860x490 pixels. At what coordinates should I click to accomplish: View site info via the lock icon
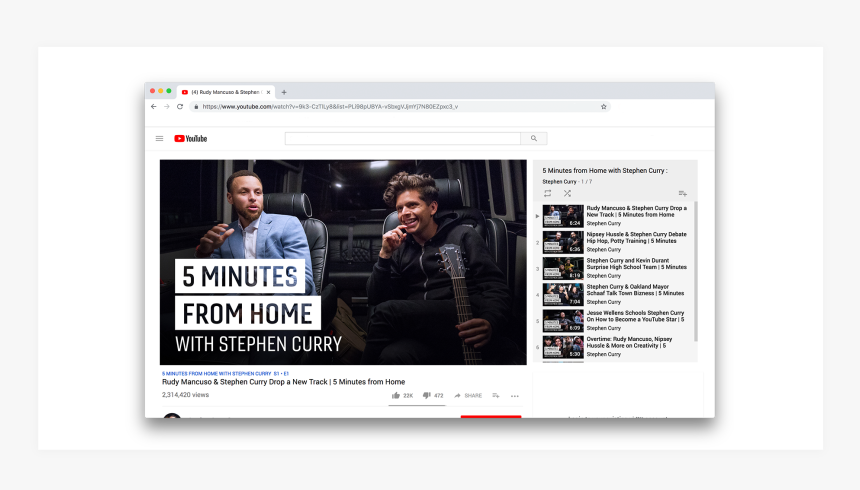click(196, 106)
